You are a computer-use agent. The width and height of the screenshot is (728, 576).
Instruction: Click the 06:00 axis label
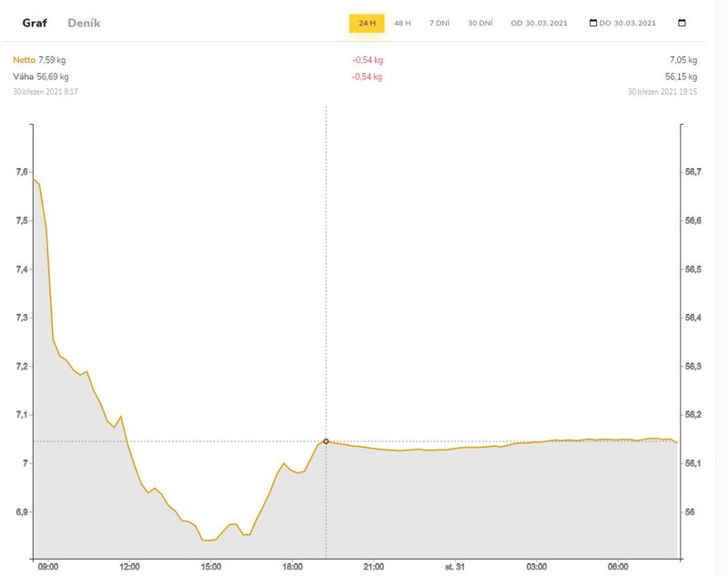tap(618, 567)
